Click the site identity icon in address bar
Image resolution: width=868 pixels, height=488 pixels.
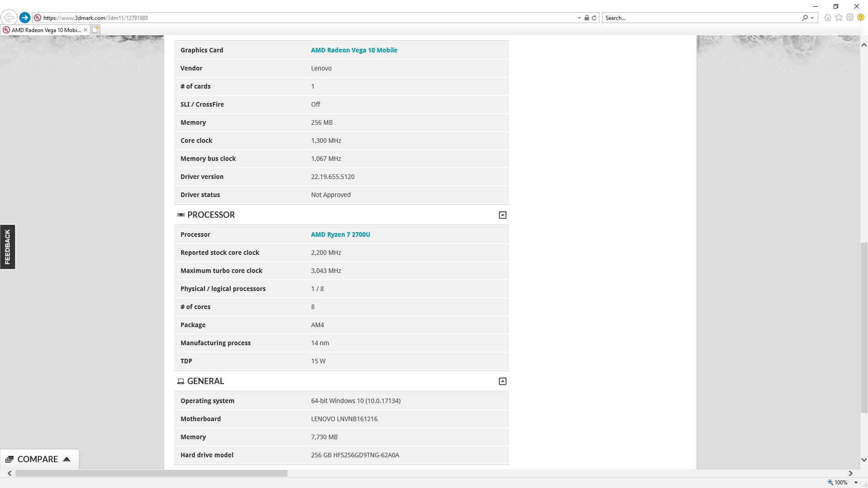click(38, 18)
